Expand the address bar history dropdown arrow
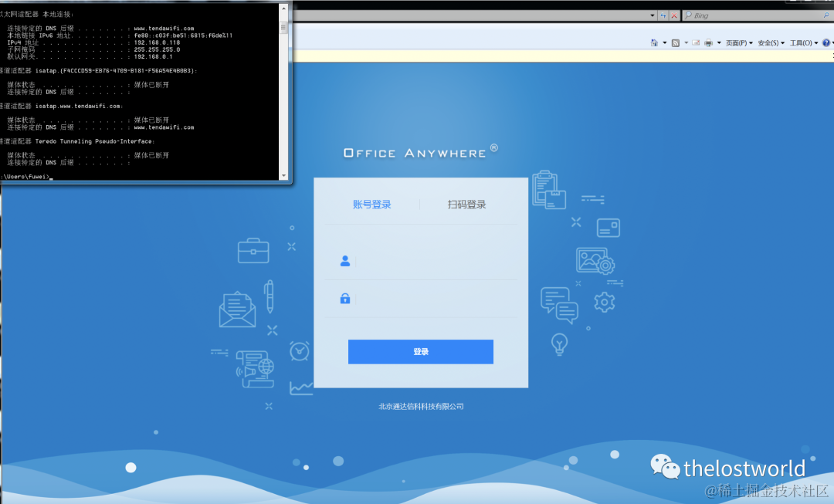Viewport: 834px width, 504px height. tap(653, 15)
